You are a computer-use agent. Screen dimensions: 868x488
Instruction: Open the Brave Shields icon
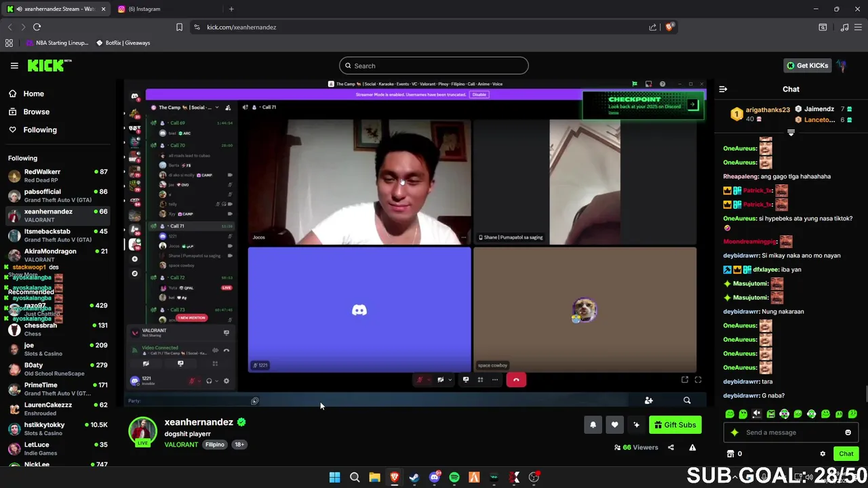(x=669, y=27)
